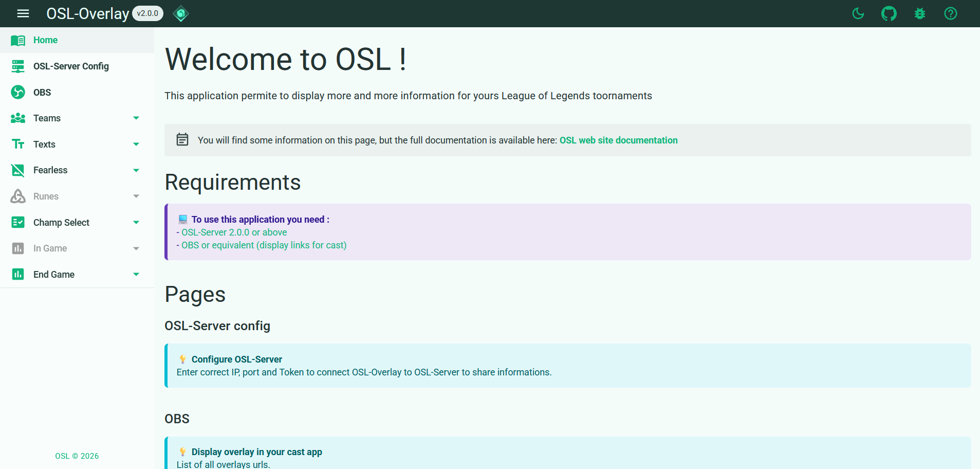Click the Requirements heading
The width and height of the screenshot is (980, 469).
point(233,183)
